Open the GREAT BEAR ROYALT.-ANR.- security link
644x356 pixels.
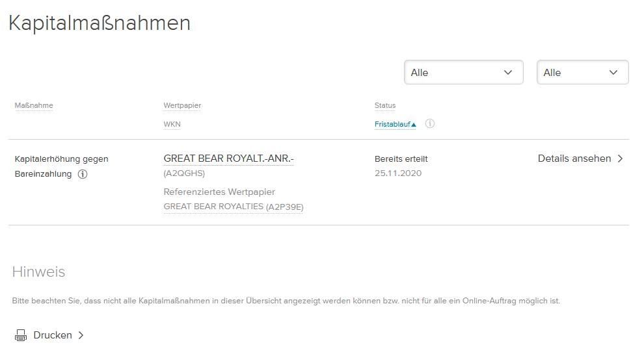tap(228, 159)
